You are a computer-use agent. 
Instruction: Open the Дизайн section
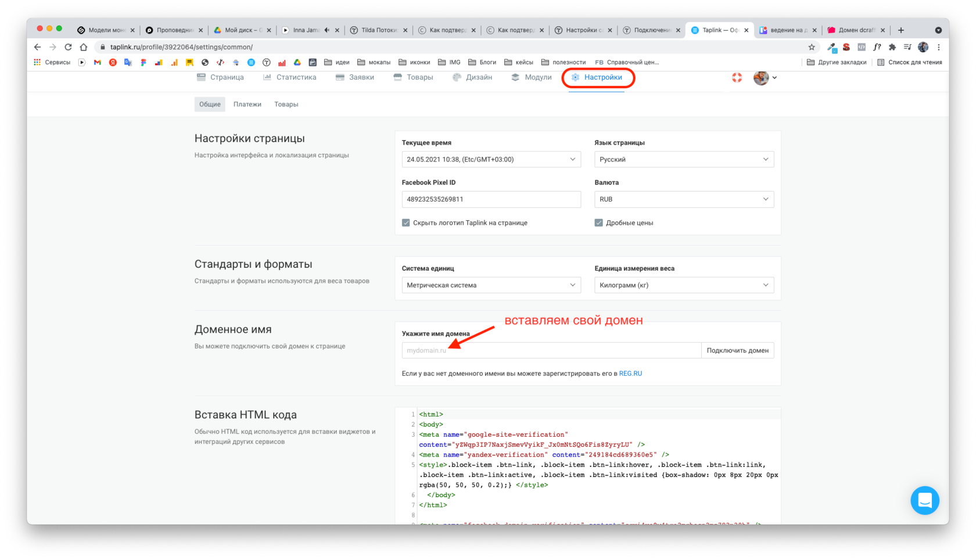coord(472,77)
